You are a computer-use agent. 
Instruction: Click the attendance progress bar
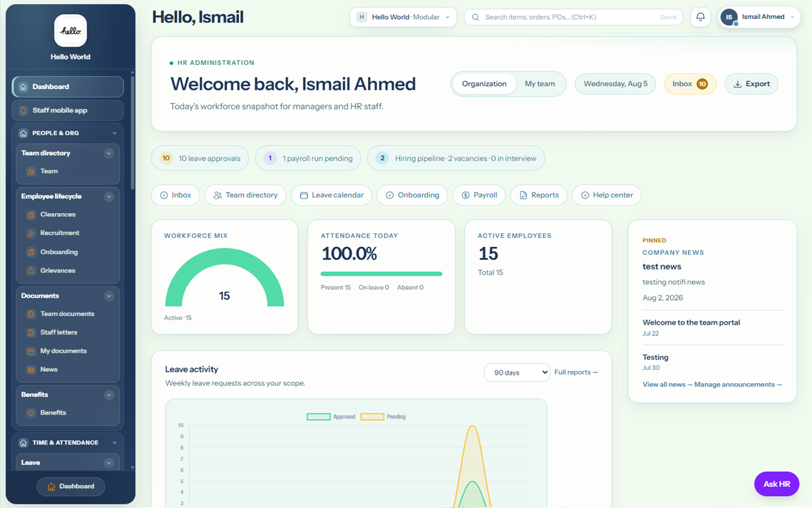click(381, 274)
